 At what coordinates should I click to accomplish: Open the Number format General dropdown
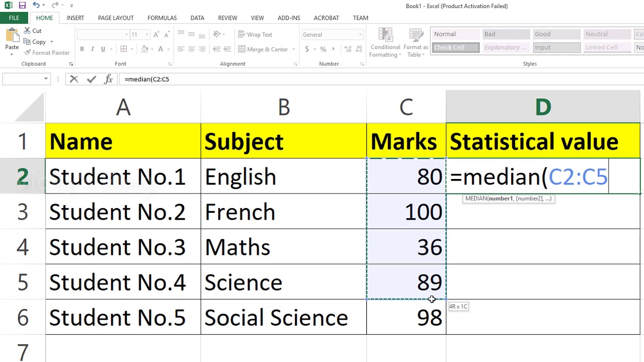pyautogui.click(x=360, y=35)
